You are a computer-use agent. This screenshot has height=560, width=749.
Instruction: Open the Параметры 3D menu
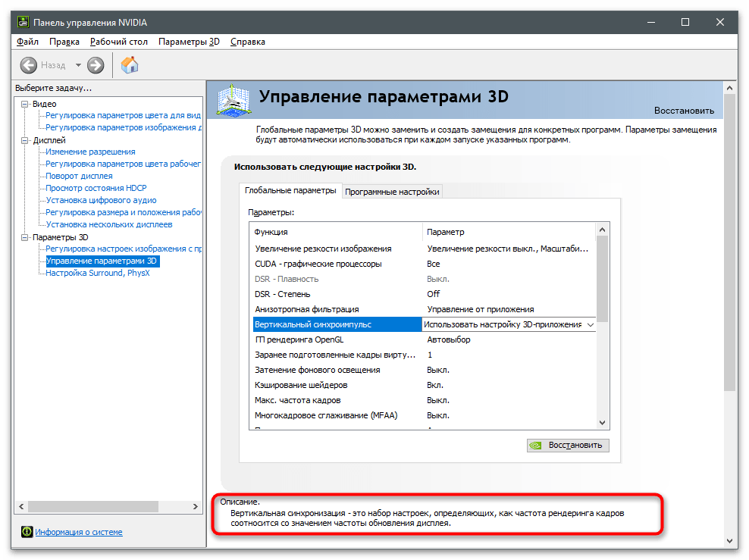(190, 42)
